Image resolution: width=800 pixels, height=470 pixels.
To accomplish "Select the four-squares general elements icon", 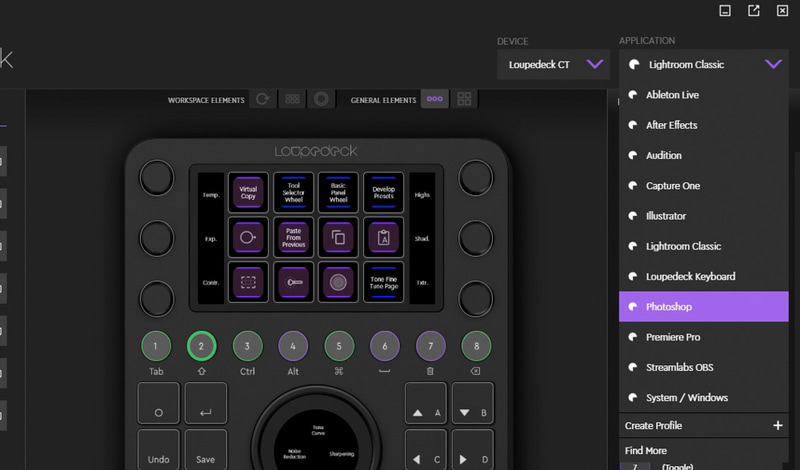I will coord(464,99).
